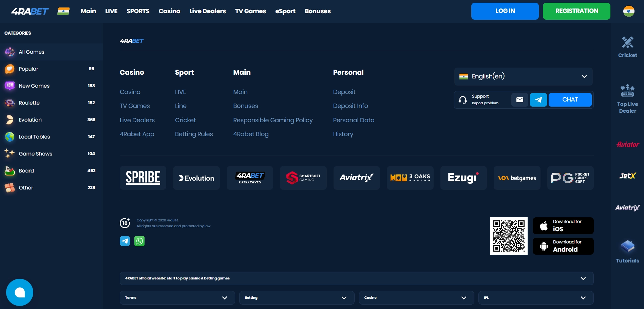644x309 pixels.
Task: Select All Games category
Action: 51,52
